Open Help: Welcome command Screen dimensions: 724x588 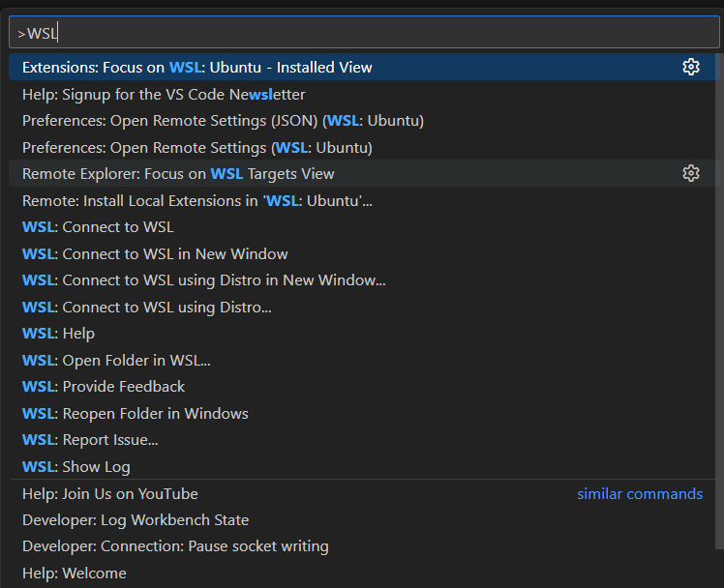pyautogui.click(x=364, y=573)
